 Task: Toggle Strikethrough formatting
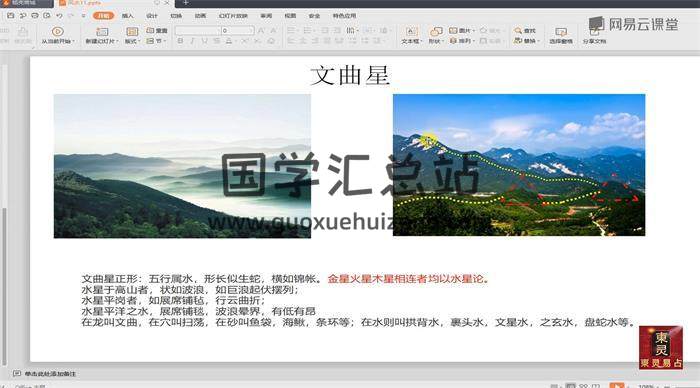tap(217, 41)
